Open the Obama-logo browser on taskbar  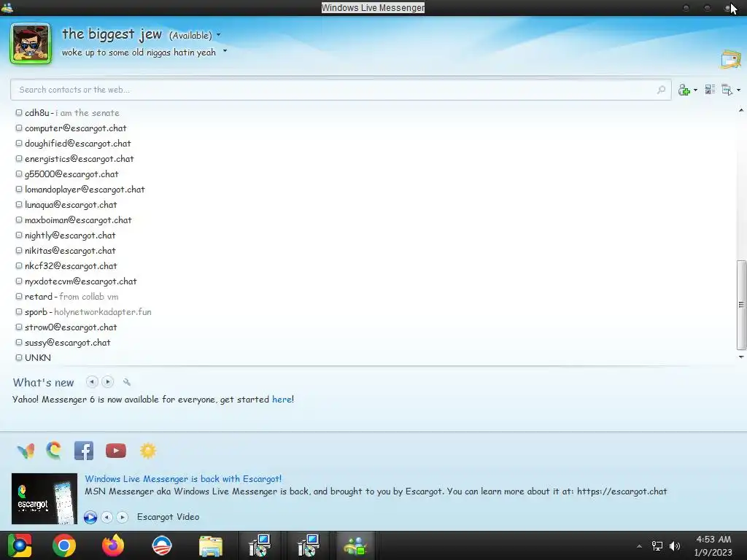161,545
